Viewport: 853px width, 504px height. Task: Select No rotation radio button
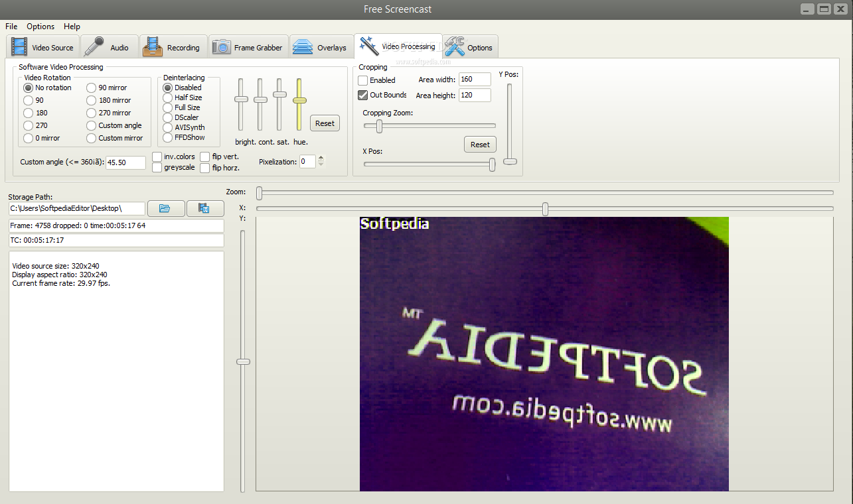pyautogui.click(x=28, y=88)
